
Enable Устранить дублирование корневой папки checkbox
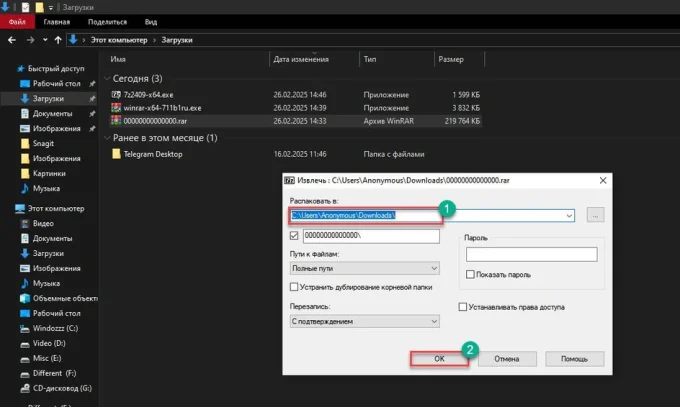click(x=294, y=287)
